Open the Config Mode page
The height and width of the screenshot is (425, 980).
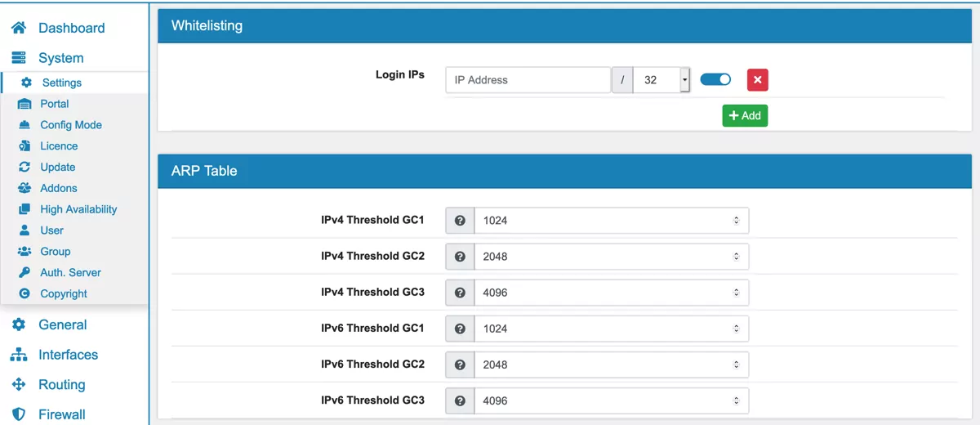pyautogui.click(x=71, y=125)
